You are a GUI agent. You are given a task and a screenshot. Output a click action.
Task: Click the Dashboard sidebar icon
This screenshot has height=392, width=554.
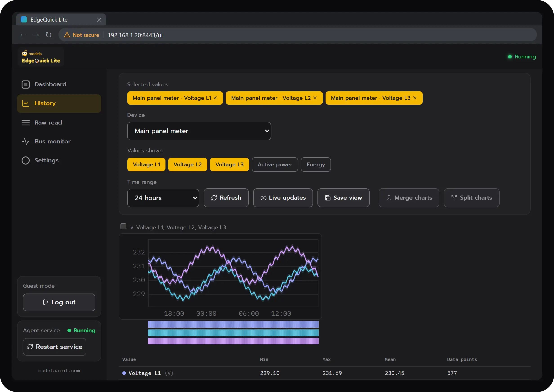(26, 85)
